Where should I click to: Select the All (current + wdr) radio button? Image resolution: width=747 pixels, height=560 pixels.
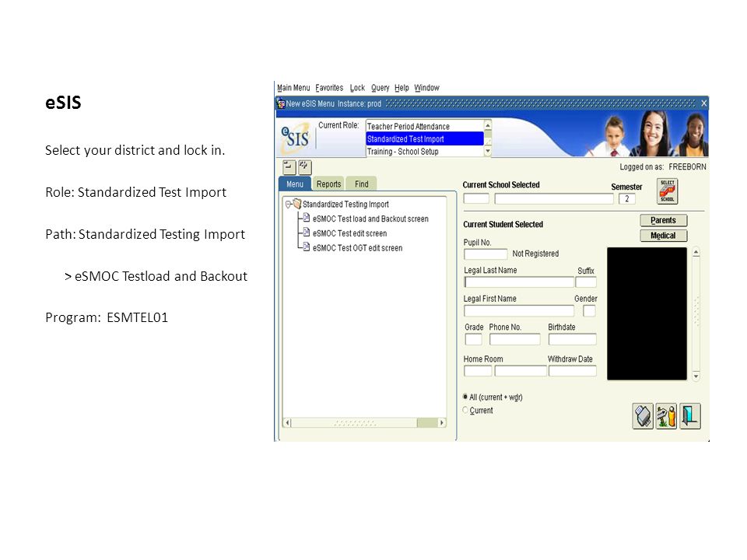coord(465,397)
